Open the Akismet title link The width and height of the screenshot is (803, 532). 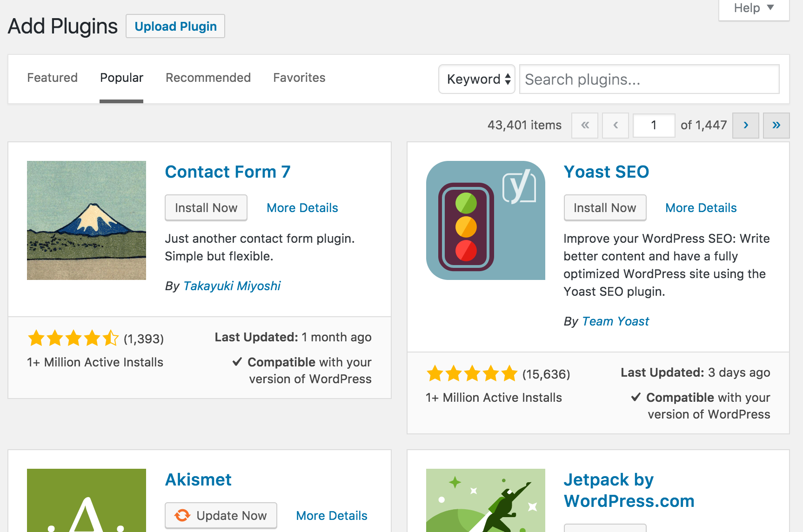click(x=198, y=480)
